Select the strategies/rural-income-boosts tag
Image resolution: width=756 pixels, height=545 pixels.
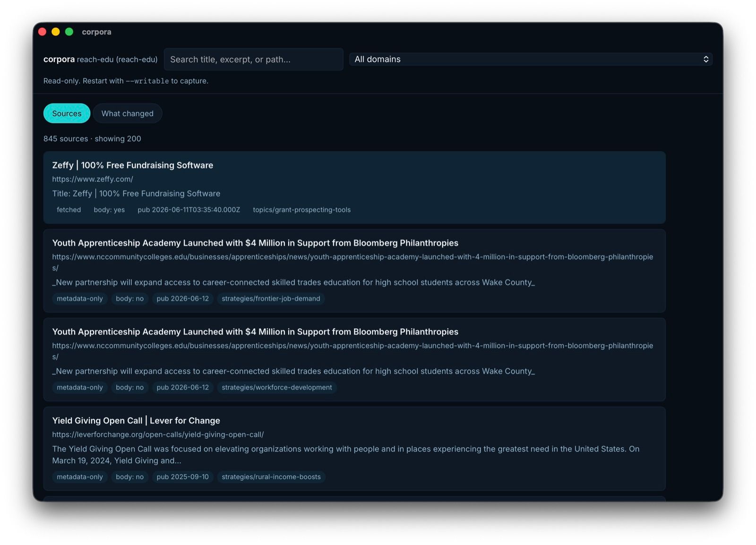(271, 477)
